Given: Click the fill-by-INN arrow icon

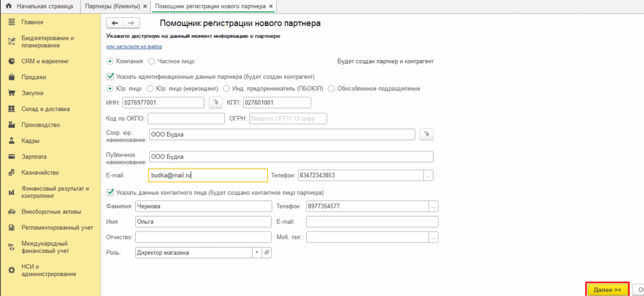Looking at the screenshot, I should tap(216, 103).
